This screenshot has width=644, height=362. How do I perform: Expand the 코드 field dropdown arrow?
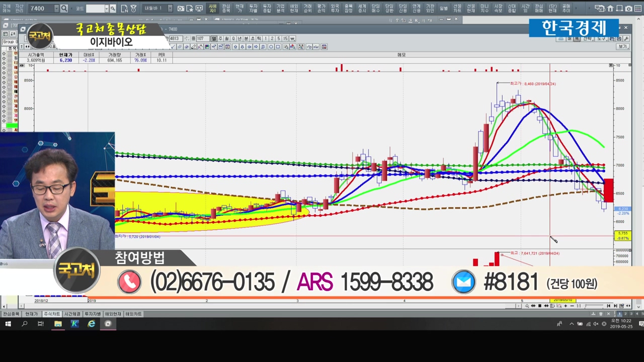click(106, 9)
